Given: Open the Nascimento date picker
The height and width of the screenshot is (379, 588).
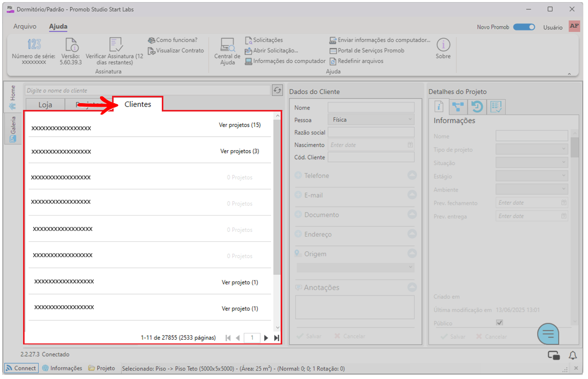Looking at the screenshot, I should click(411, 144).
